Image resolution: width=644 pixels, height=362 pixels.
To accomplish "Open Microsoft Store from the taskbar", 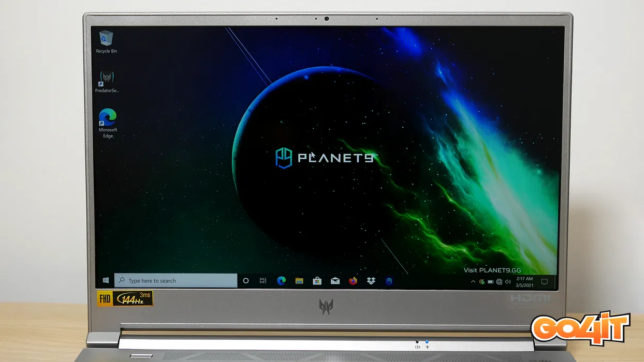I will point(317,281).
